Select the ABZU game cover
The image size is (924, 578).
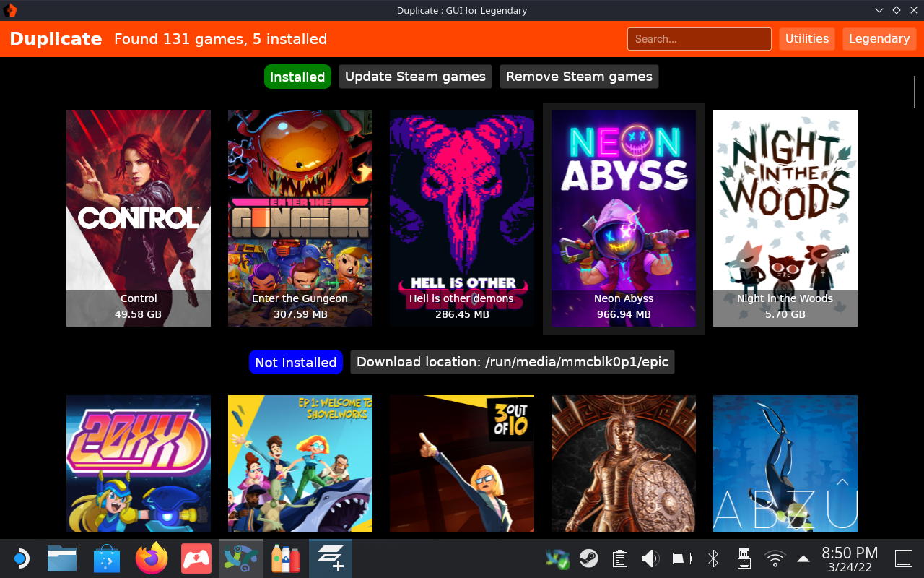point(785,463)
